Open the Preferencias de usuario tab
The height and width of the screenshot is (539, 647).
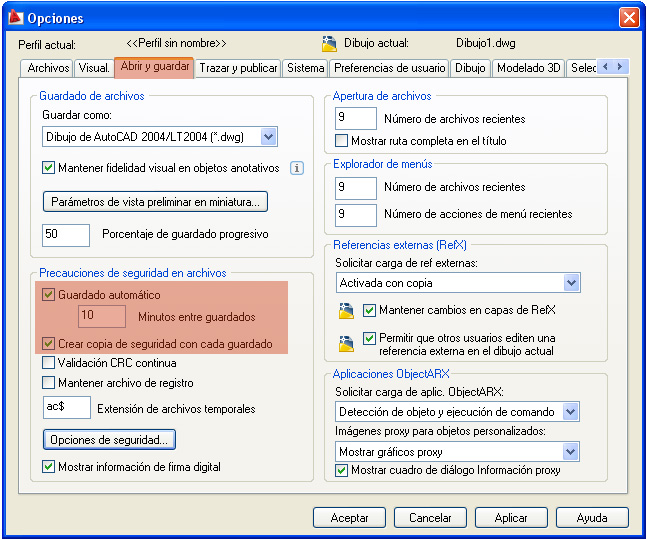click(x=389, y=68)
